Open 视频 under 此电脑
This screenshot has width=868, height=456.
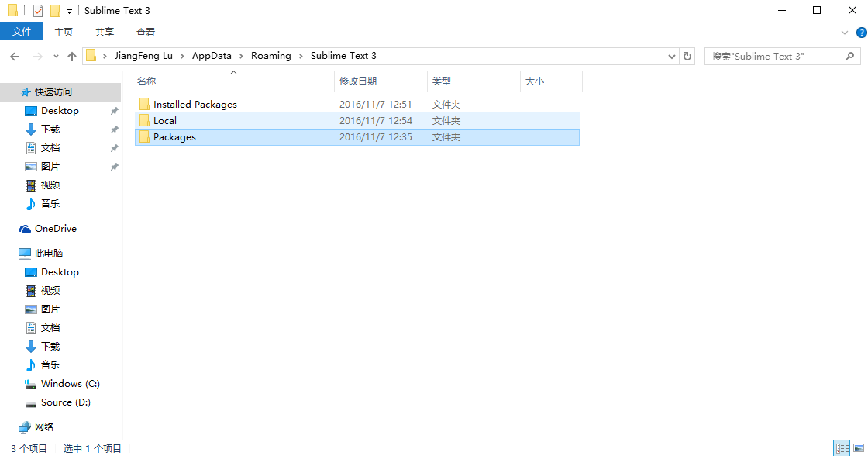(x=50, y=290)
